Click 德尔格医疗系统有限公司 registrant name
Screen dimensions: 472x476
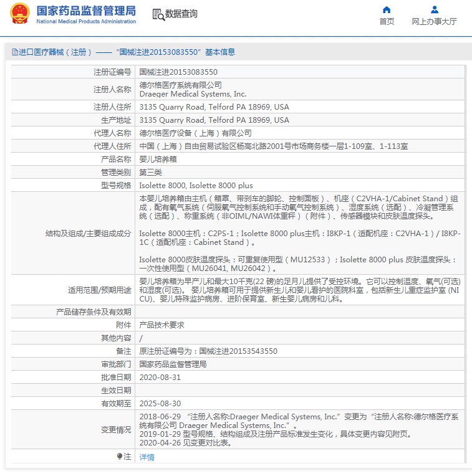click(180, 85)
